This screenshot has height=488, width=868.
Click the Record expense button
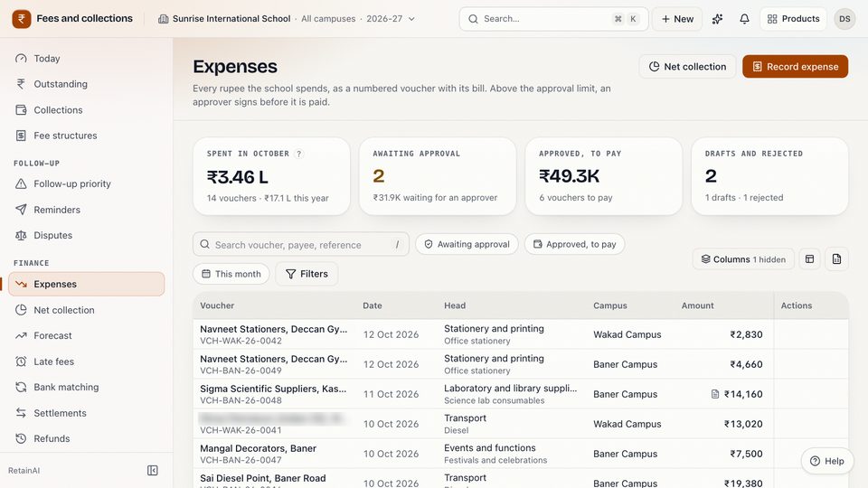(795, 66)
